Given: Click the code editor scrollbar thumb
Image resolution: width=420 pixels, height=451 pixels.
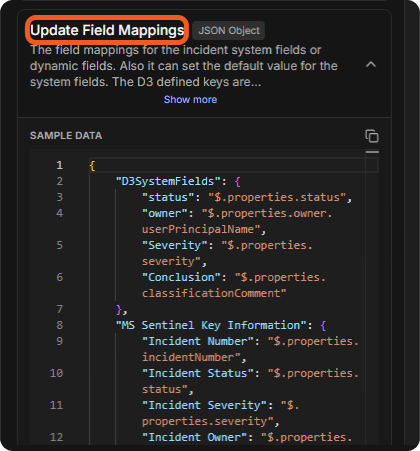Looking at the screenshot, I should pos(372,152).
